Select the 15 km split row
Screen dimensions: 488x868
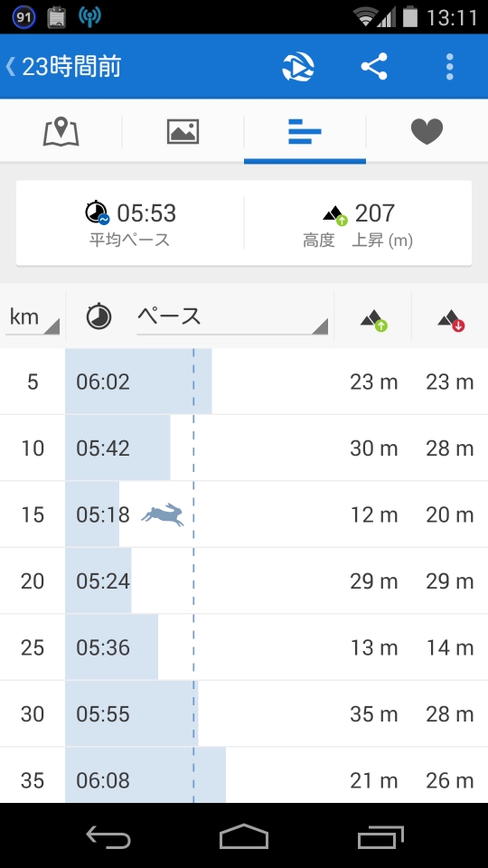pos(244,514)
